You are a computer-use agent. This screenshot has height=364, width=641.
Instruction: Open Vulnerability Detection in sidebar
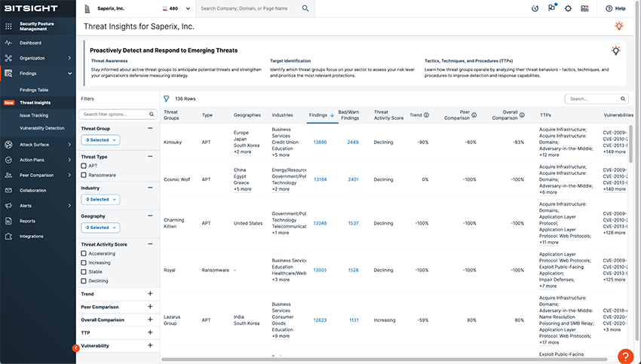click(42, 128)
